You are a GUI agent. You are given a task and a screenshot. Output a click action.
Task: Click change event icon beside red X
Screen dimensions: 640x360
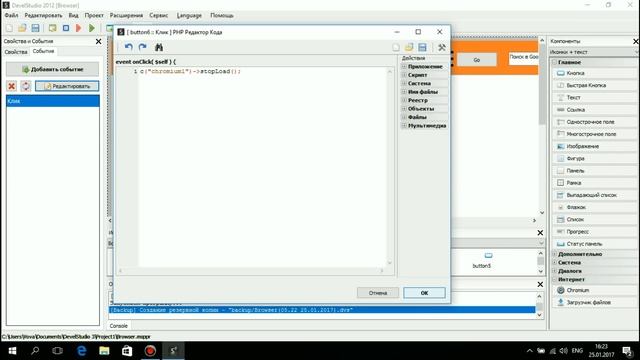pyautogui.click(x=26, y=86)
